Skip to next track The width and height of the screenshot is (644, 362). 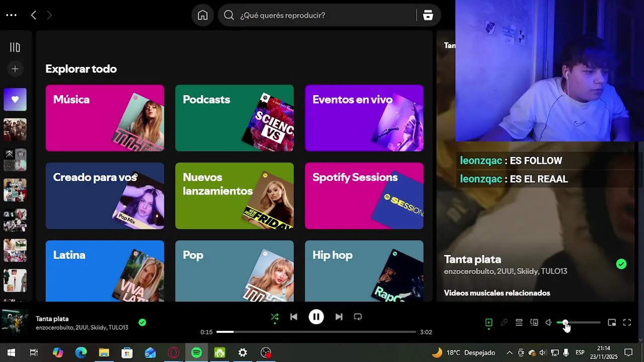point(339,317)
